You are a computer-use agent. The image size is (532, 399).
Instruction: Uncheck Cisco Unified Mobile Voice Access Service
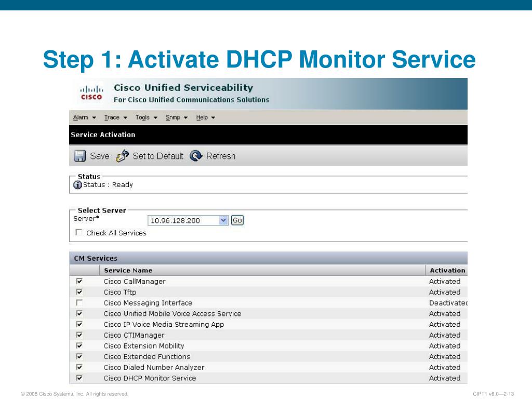pos(79,313)
